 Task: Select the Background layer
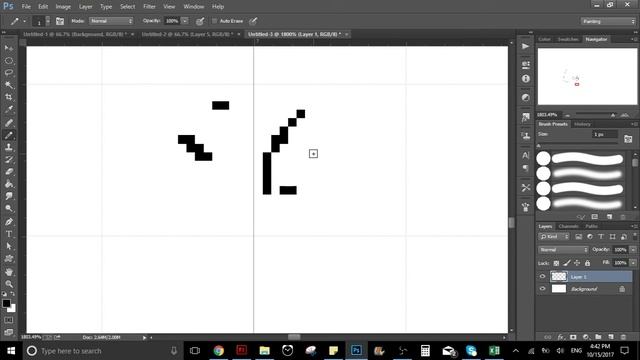[585, 289]
